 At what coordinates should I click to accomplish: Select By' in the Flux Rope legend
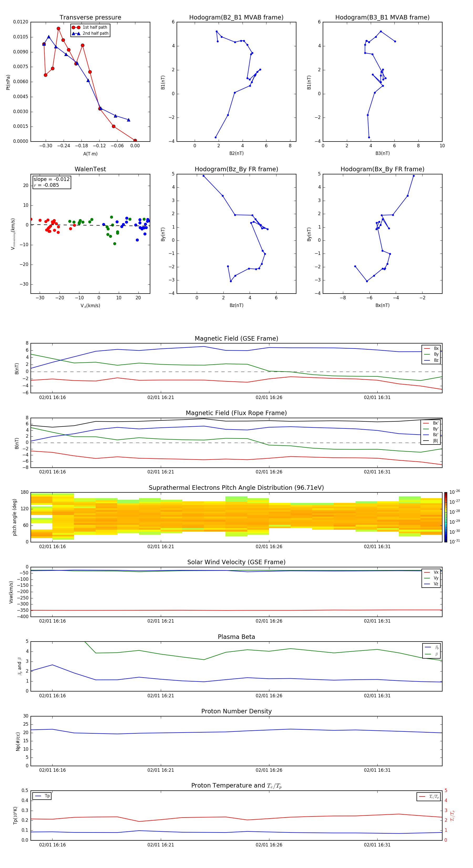(x=431, y=429)
